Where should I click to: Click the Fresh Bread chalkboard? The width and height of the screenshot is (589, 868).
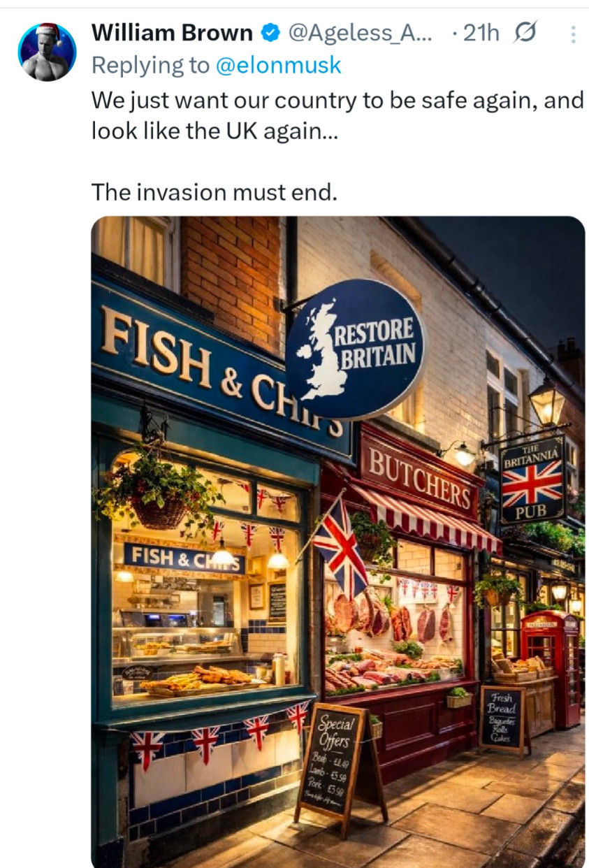click(502, 717)
